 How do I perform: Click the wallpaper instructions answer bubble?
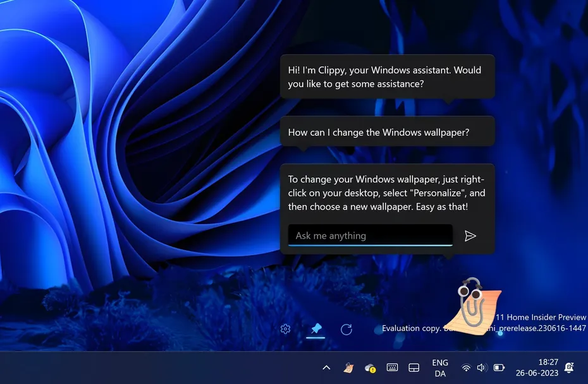pos(388,193)
